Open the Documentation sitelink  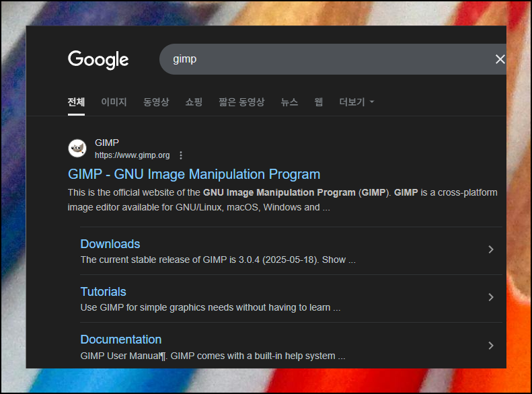(x=121, y=340)
